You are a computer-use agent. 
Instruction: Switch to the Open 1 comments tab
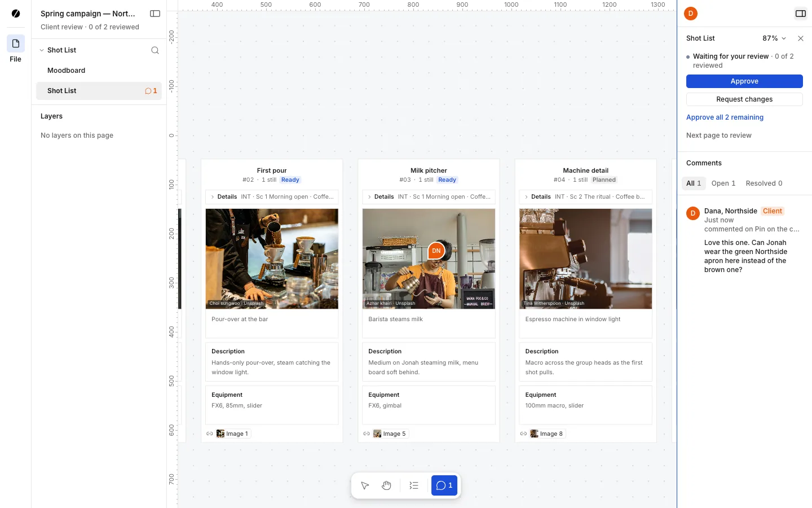tap(723, 183)
